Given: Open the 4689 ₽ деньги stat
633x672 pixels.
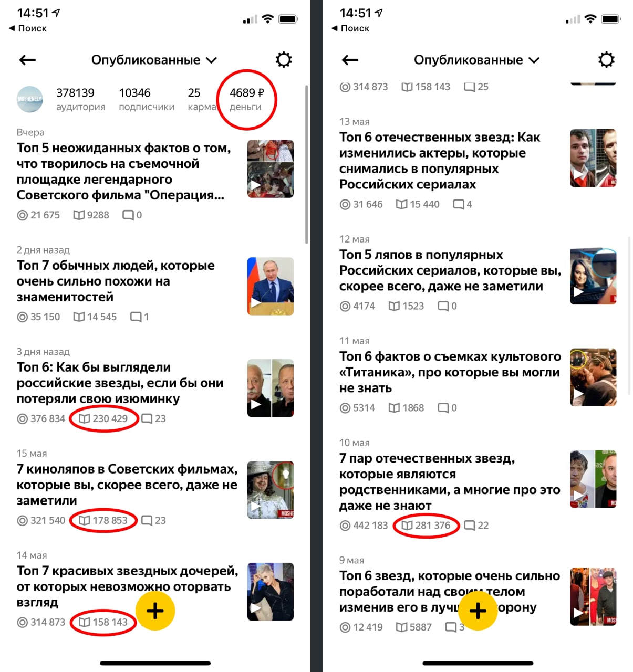Looking at the screenshot, I should (x=246, y=99).
